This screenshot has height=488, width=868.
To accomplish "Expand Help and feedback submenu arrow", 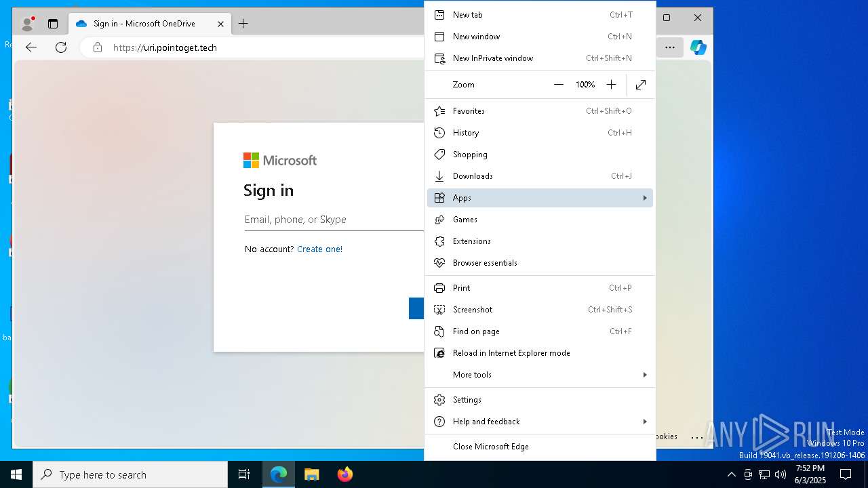I will click(x=644, y=422).
